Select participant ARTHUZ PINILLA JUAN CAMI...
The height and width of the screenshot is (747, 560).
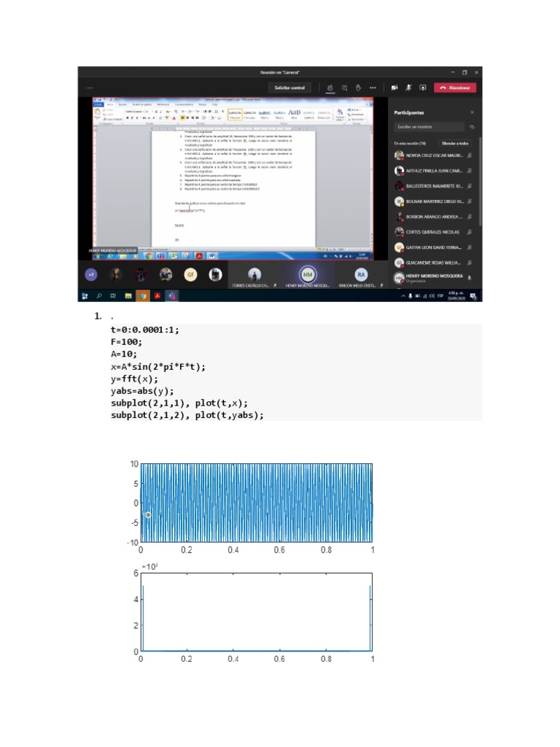434,171
